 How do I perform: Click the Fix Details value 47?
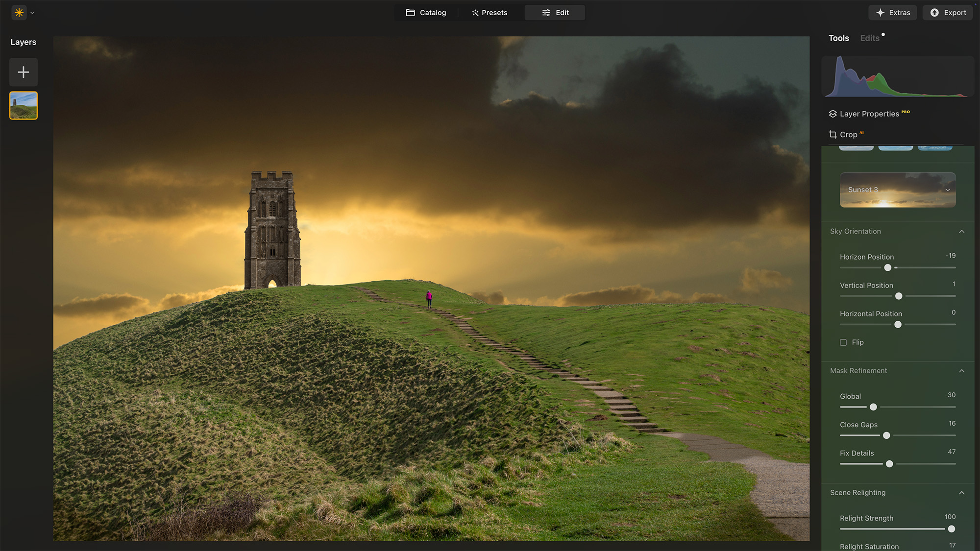(x=952, y=452)
